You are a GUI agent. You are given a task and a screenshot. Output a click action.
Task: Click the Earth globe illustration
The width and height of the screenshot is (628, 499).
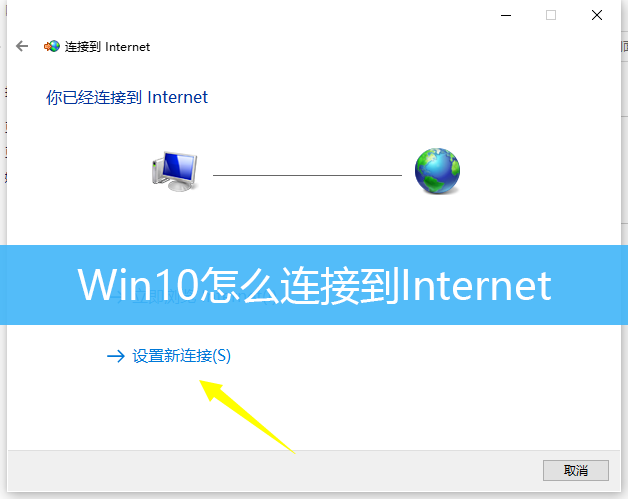click(437, 171)
